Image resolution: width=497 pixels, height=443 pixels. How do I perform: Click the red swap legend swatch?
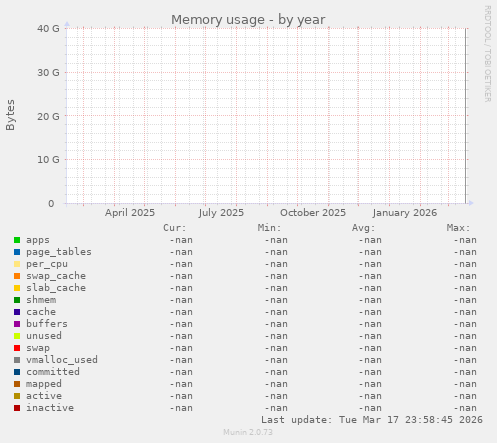[x=17, y=348]
